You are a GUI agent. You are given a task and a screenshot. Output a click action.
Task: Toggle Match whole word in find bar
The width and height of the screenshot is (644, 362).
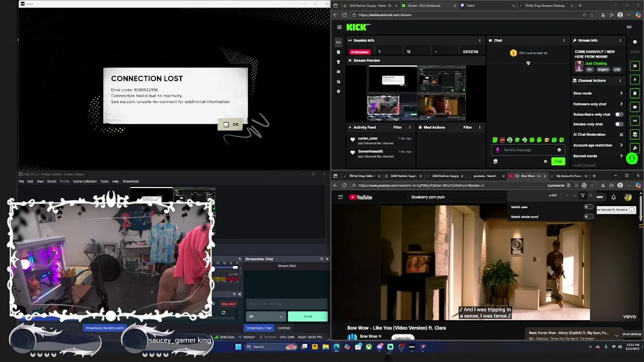tap(589, 217)
